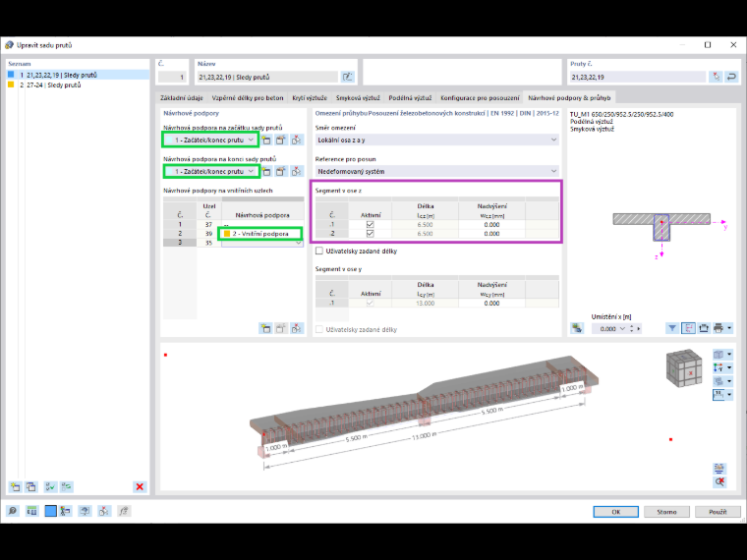Edit design support for set end
The width and height of the screenshot is (747, 560).
point(281,171)
